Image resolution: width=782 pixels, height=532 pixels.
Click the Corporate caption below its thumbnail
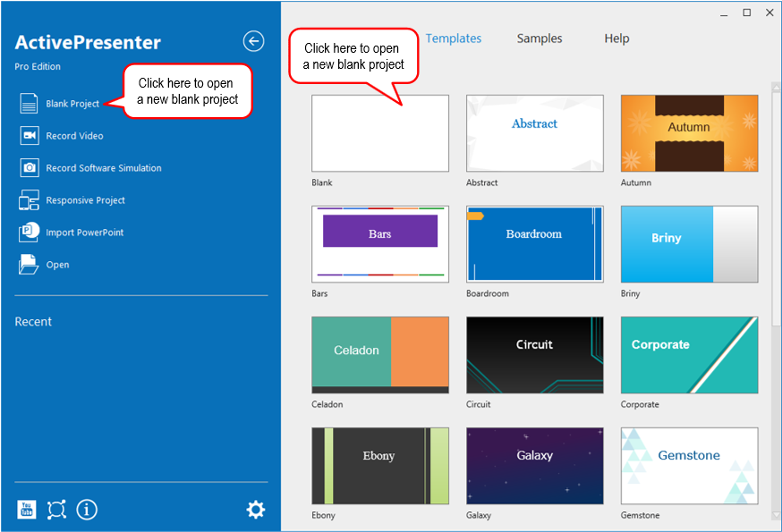click(x=640, y=404)
